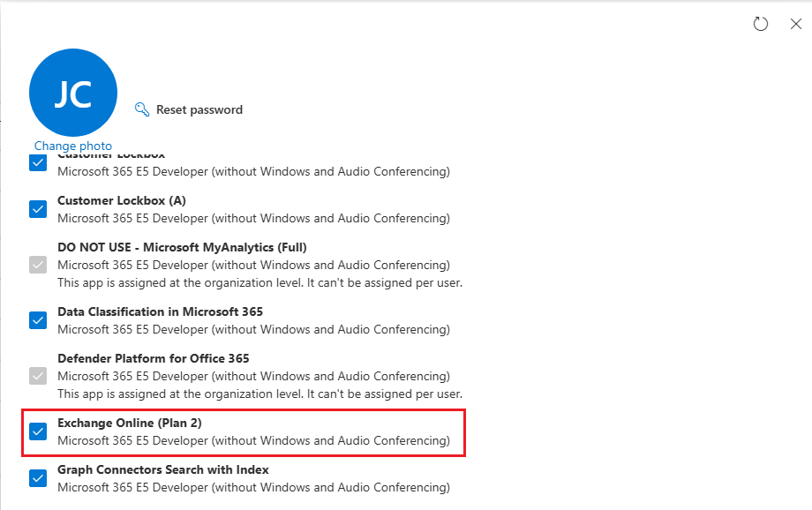Click the greyed Defender Platform checkbox
Screen dimensions: 812x510
38,376
